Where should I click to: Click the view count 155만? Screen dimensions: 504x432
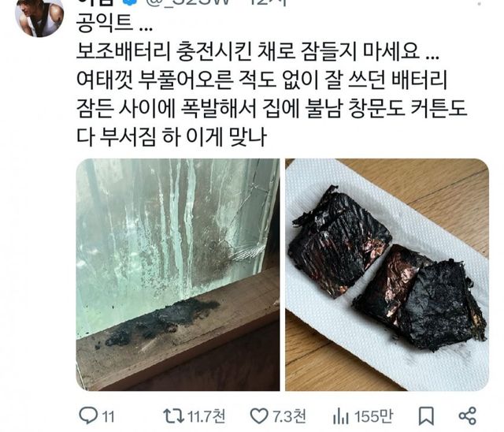pos(373,416)
